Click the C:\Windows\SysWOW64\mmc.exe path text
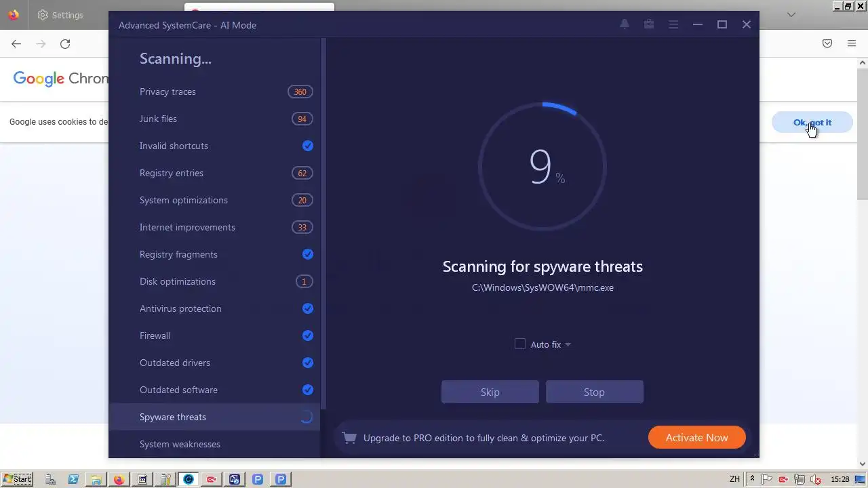Screen dimensions: 868x488 click(542, 287)
